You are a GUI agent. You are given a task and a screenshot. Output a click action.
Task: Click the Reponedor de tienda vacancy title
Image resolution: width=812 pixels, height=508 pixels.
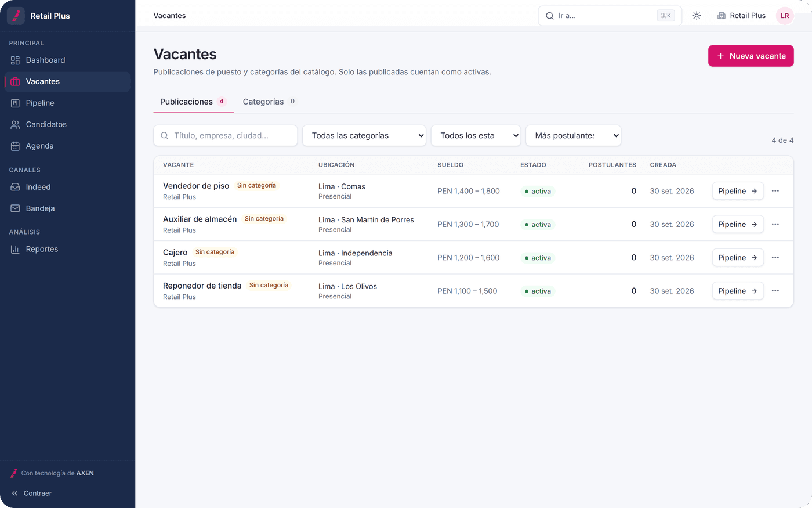202,286
